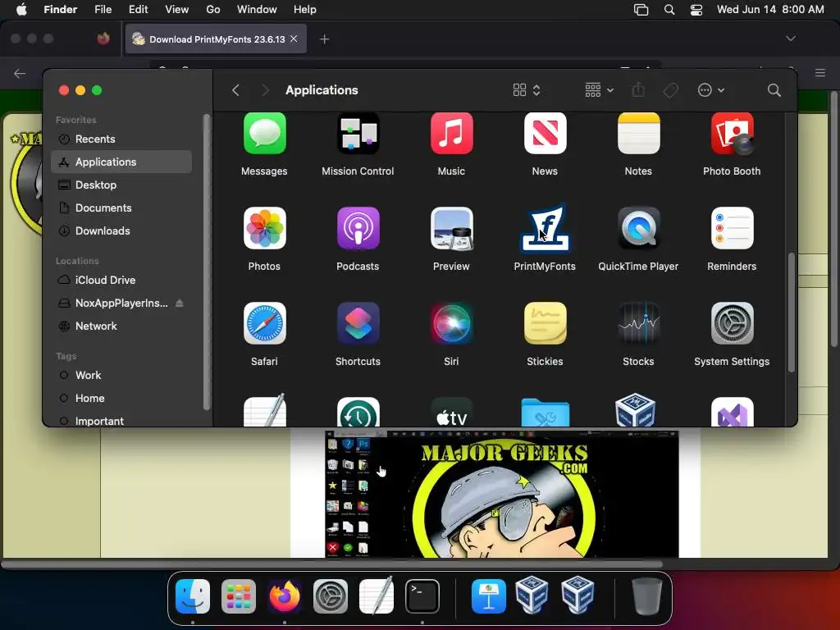Click the Share toolbar icon in Finder
The height and width of the screenshot is (630, 840).
click(638, 89)
